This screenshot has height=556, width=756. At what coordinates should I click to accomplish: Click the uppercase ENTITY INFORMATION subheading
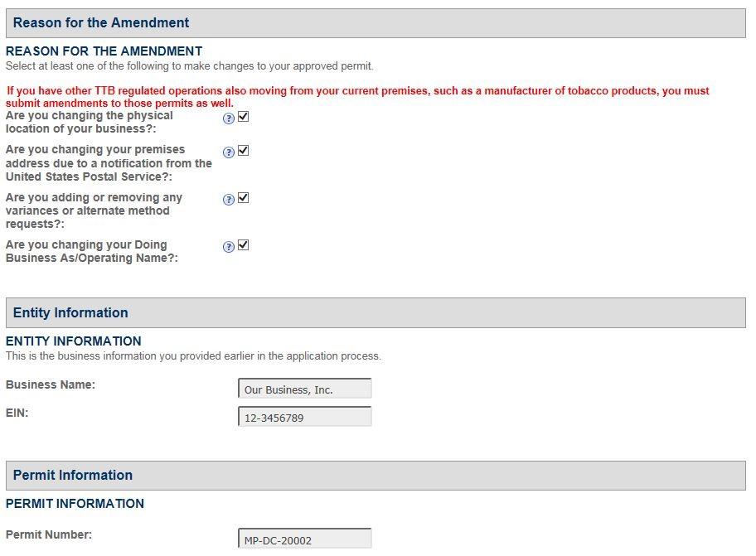pyautogui.click(x=74, y=341)
